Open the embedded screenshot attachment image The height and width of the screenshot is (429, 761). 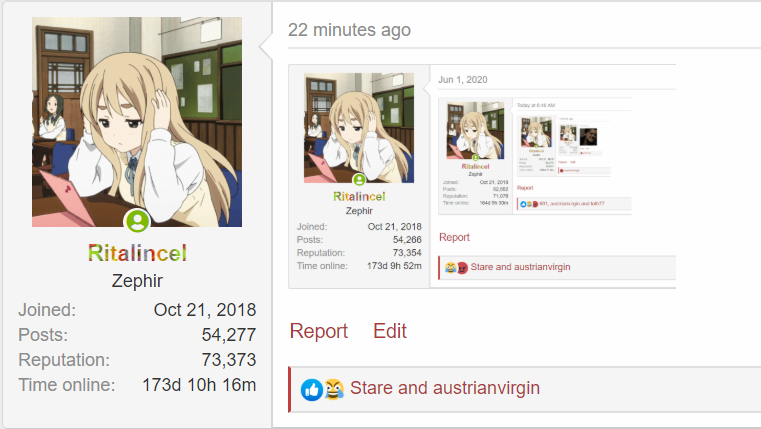click(482, 177)
